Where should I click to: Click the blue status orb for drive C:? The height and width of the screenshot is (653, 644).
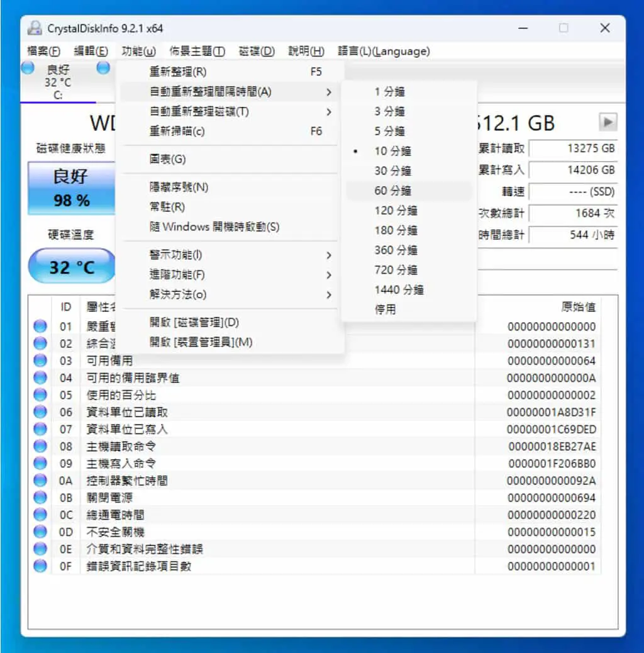(28, 68)
